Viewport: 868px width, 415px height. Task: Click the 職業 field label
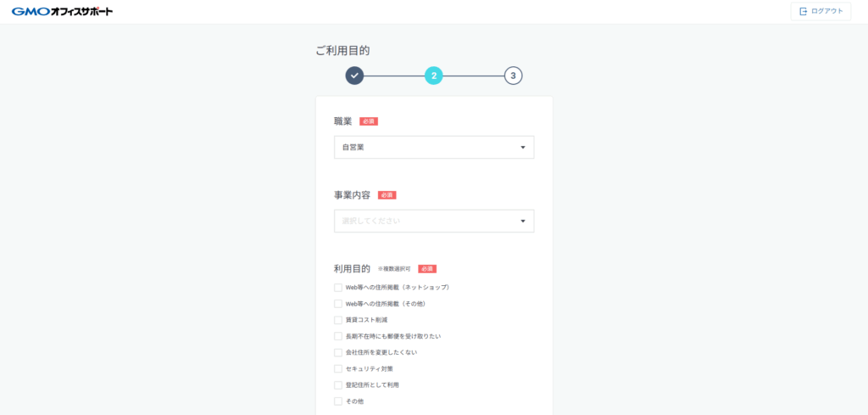tap(342, 121)
